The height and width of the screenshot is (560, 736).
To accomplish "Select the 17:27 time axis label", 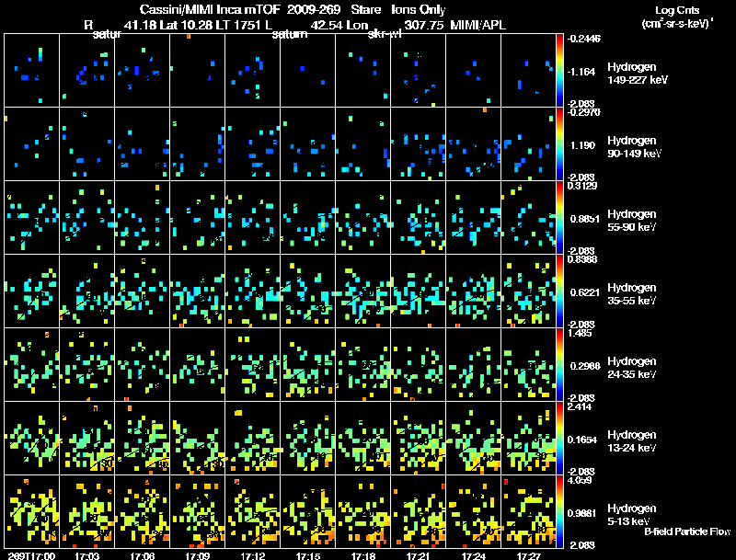I will [528, 554].
